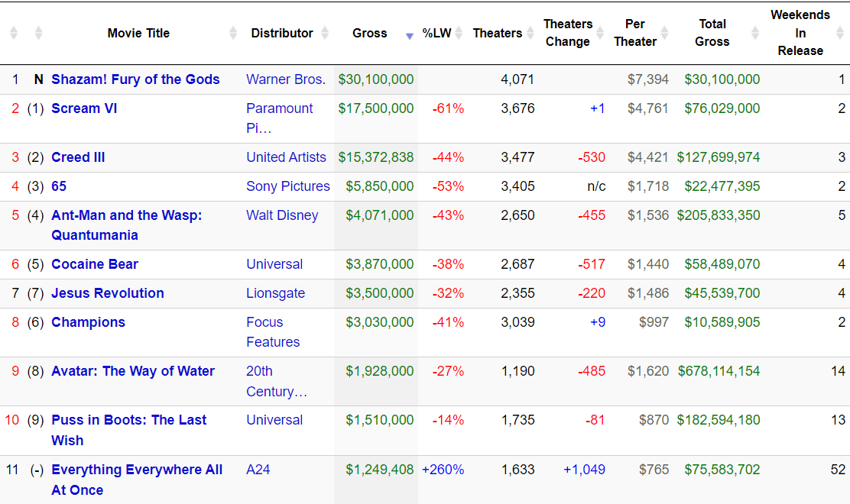Open the Focus Features distributor link
Image resolution: width=850 pixels, height=504 pixels.
coord(273,332)
